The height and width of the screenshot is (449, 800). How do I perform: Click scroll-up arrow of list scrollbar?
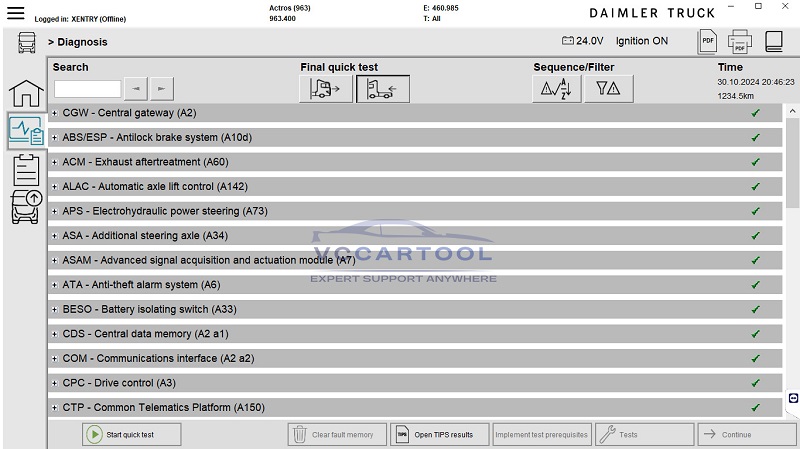(792, 111)
